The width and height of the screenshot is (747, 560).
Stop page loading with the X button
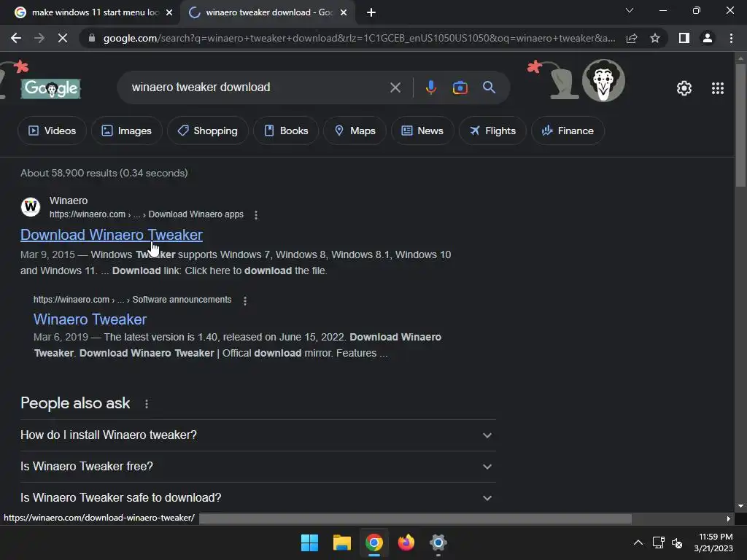63,38
